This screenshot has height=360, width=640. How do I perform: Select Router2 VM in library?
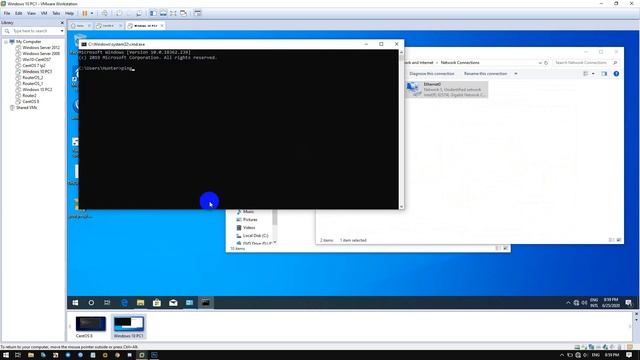tap(29, 96)
